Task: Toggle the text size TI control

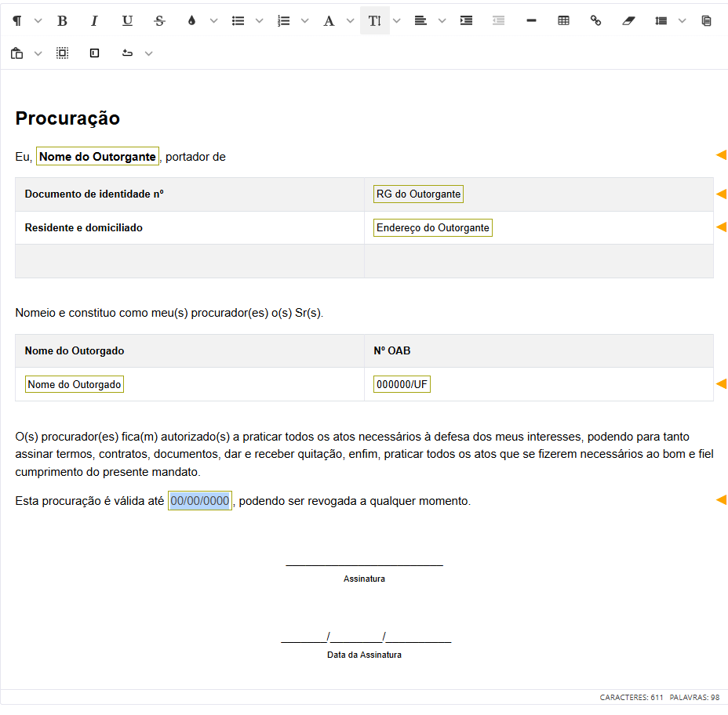Action: [374, 20]
